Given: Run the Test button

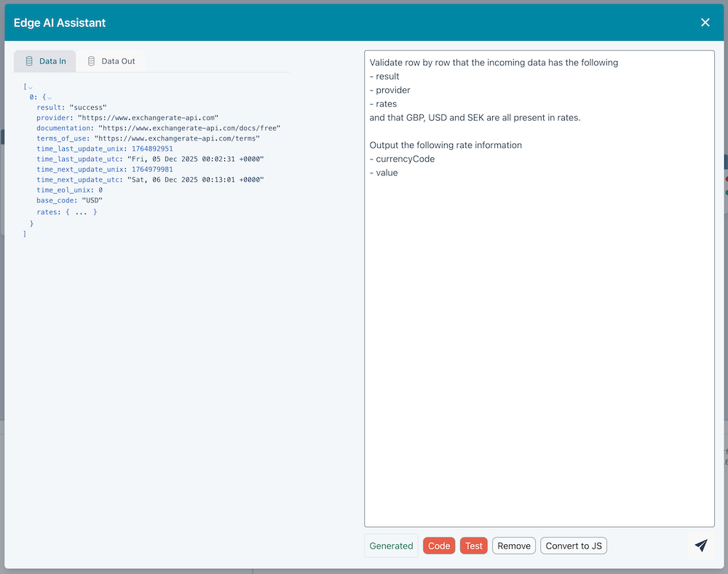Looking at the screenshot, I should point(473,545).
